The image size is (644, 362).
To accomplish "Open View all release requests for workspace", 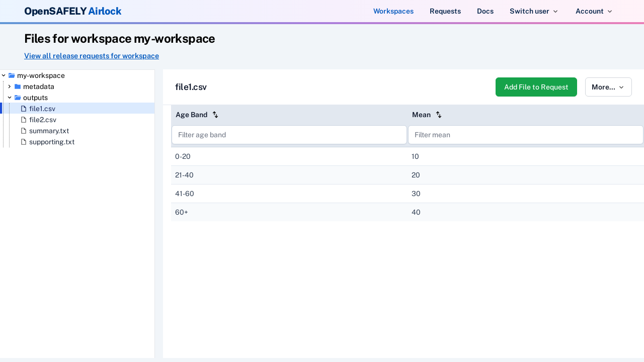I will (91, 56).
